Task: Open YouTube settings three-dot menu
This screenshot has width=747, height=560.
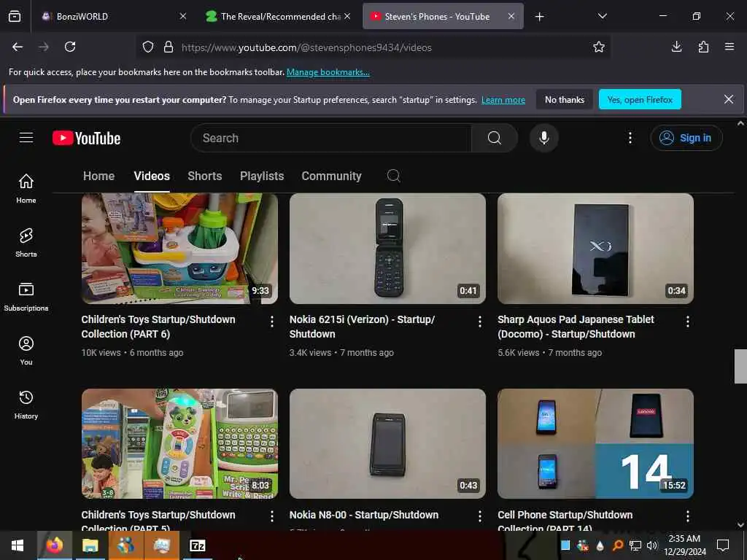Action: (x=630, y=138)
